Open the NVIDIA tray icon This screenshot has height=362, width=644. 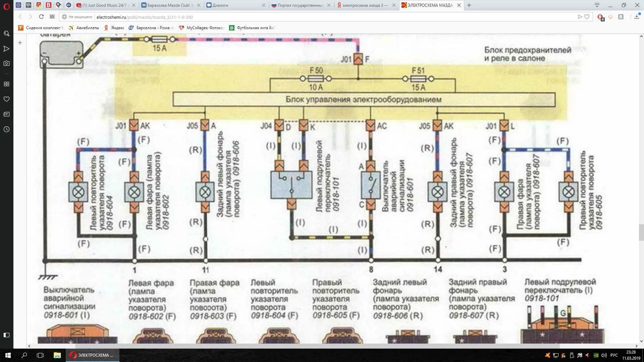tap(596, 355)
